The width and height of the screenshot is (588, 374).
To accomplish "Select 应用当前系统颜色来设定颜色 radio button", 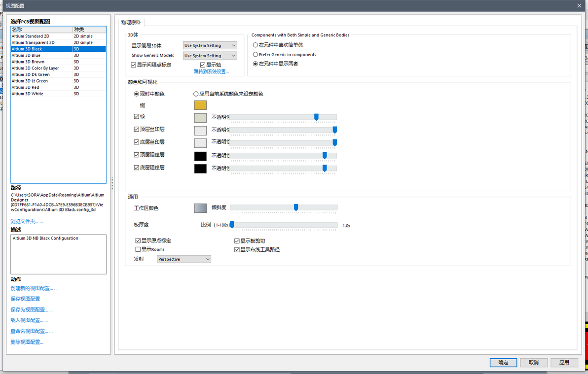I will (x=196, y=94).
